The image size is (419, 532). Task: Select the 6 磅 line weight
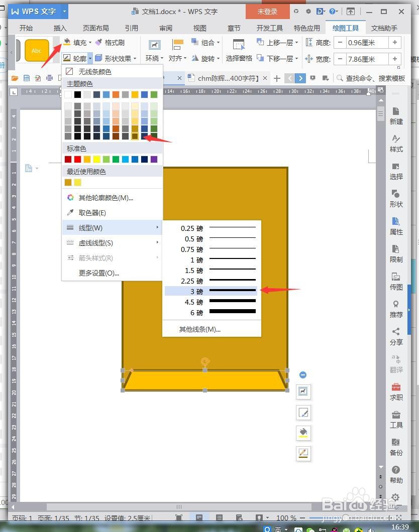coord(211,312)
